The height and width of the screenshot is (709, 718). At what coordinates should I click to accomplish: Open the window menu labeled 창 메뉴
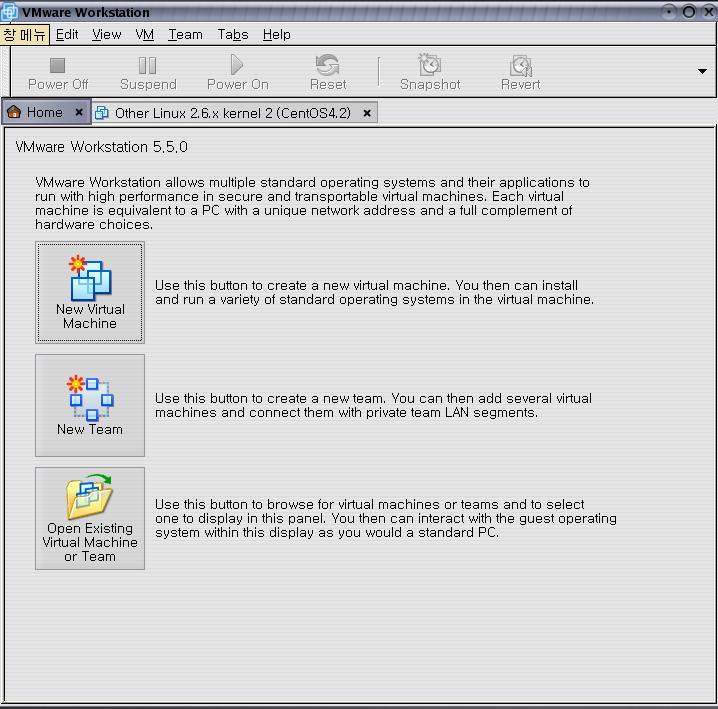(x=25, y=35)
